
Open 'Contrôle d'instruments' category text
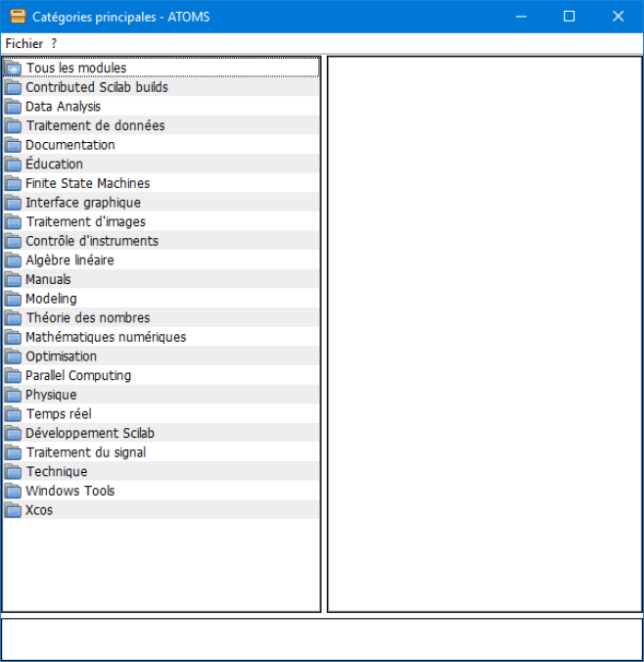coord(92,241)
